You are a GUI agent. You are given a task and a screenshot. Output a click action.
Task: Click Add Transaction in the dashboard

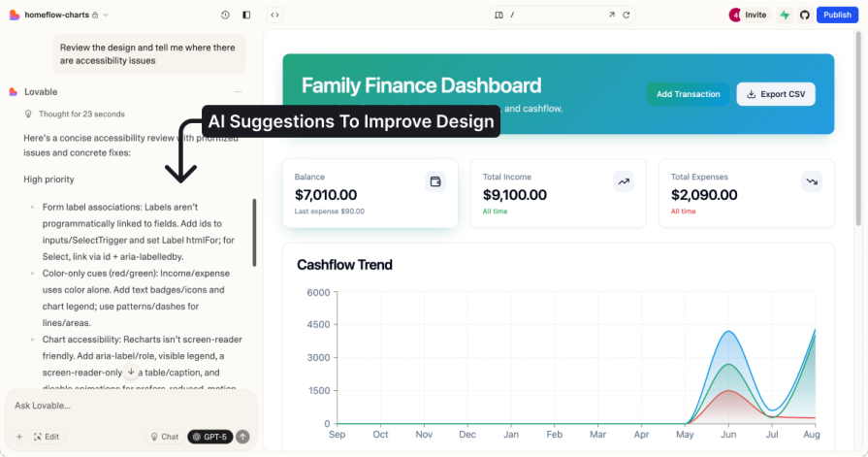click(x=688, y=94)
